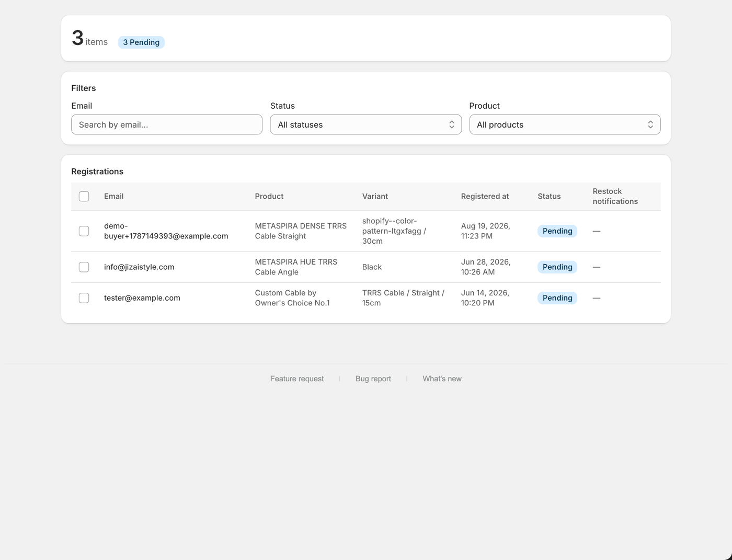This screenshot has width=732, height=560.
Task: Click the Email column header
Action: point(113,197)
